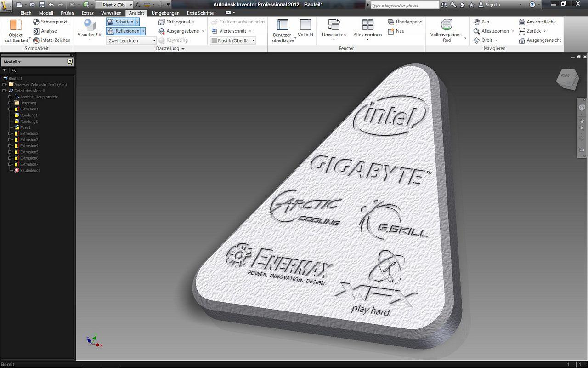Open Schatten dropdown arrow
The image size is (588, 368).
(137, 22)
